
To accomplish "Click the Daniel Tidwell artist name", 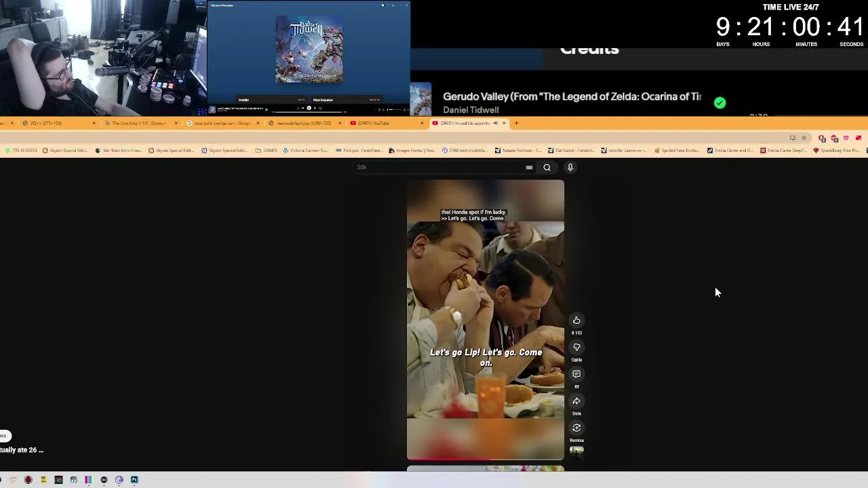I will (471, 110).
